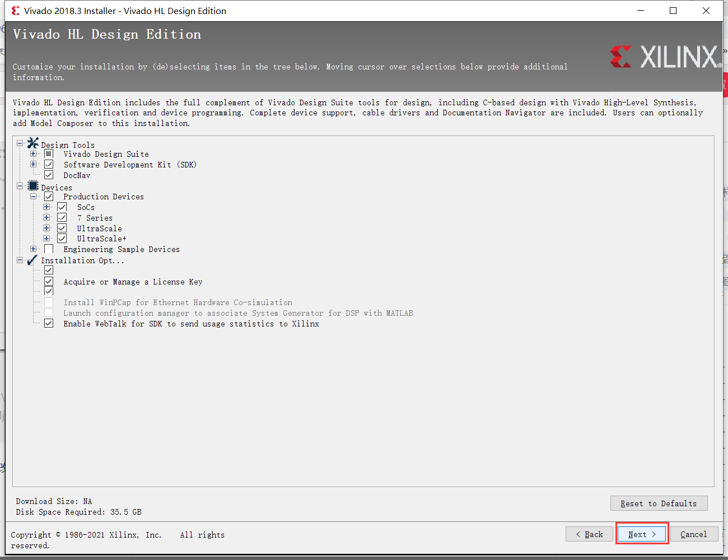Expand the SoCs node
This screenshot has width=728, height=560.
(x=47, y=207)
